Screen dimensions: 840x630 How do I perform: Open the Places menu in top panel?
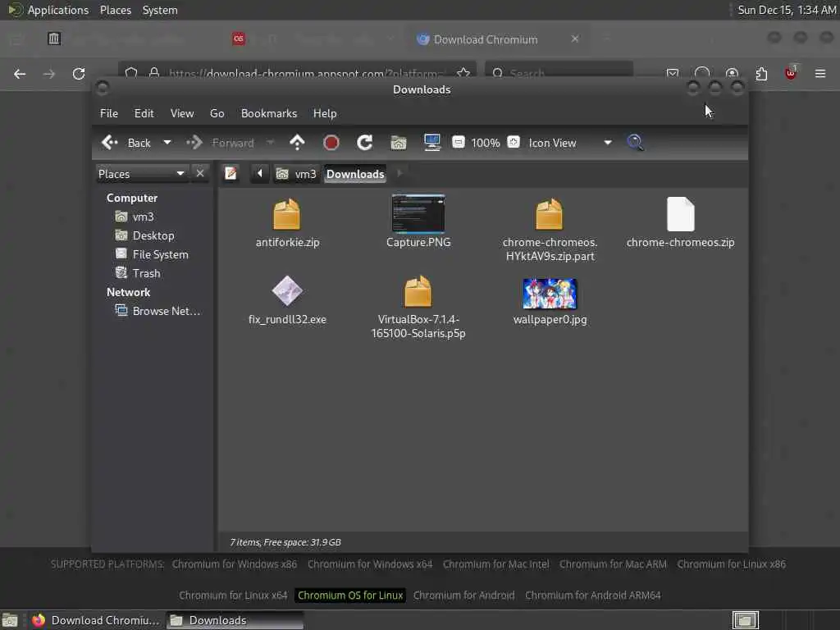(x=115, y=10)
